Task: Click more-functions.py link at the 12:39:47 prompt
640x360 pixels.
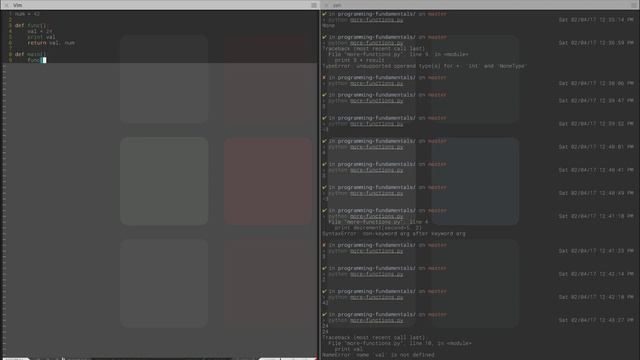Action: click(376, 100)
